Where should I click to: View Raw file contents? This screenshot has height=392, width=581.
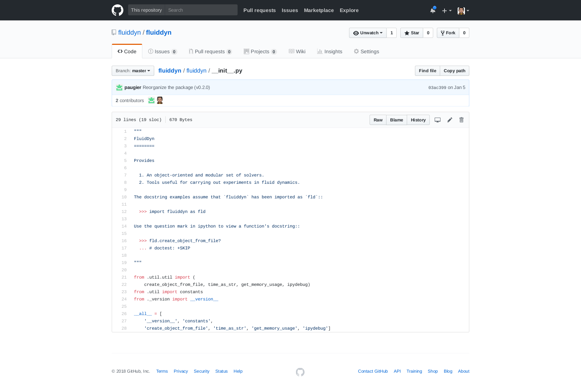coord(378,120)
